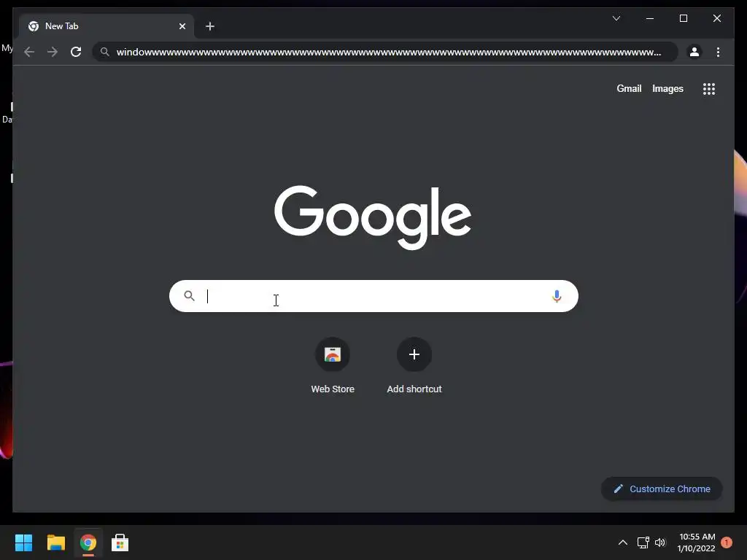Start voice search with the microphone
The image size is (747, 560).
coord(557,296)
